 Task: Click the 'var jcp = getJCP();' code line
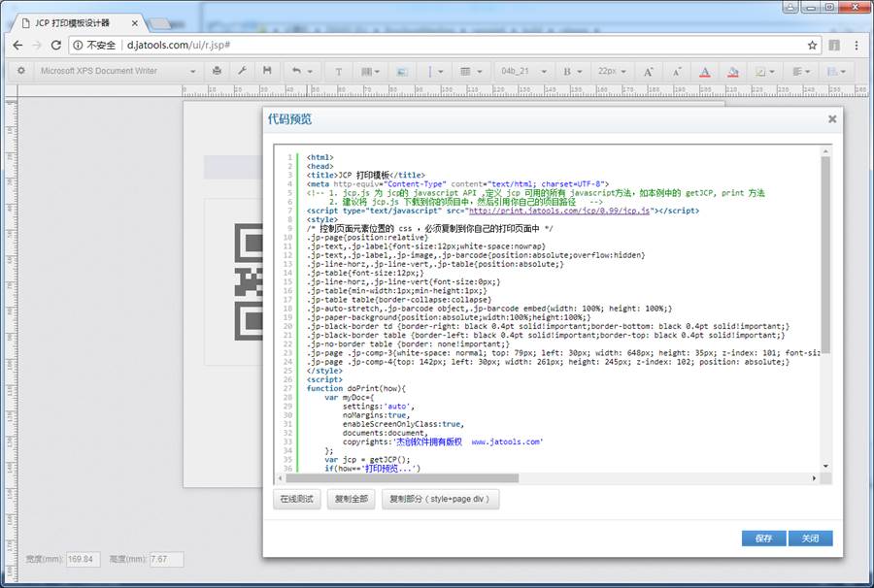pos(367,460)
